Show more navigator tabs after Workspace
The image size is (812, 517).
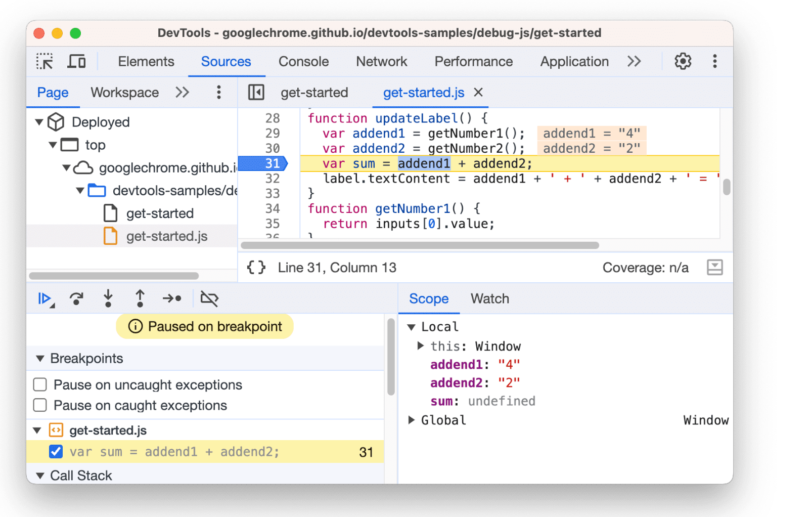pyautogui.click(x=182, y=92)
